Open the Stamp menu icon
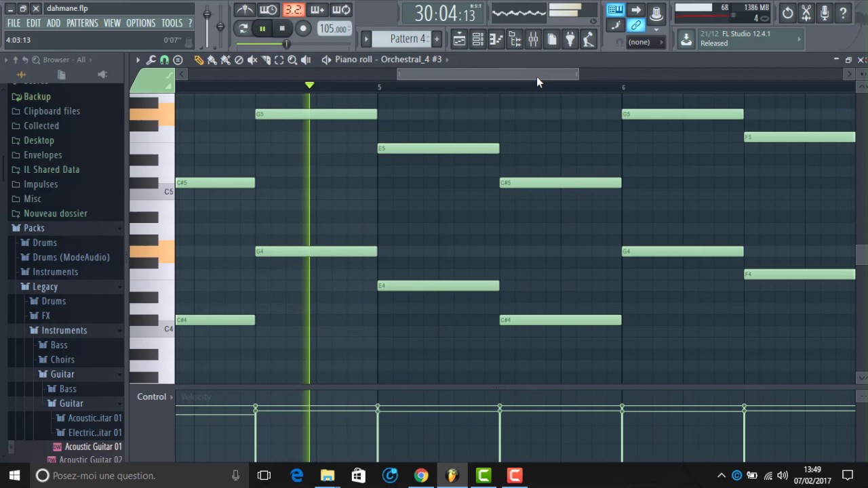Screen dimensions: 868x488 coord(178,60)
